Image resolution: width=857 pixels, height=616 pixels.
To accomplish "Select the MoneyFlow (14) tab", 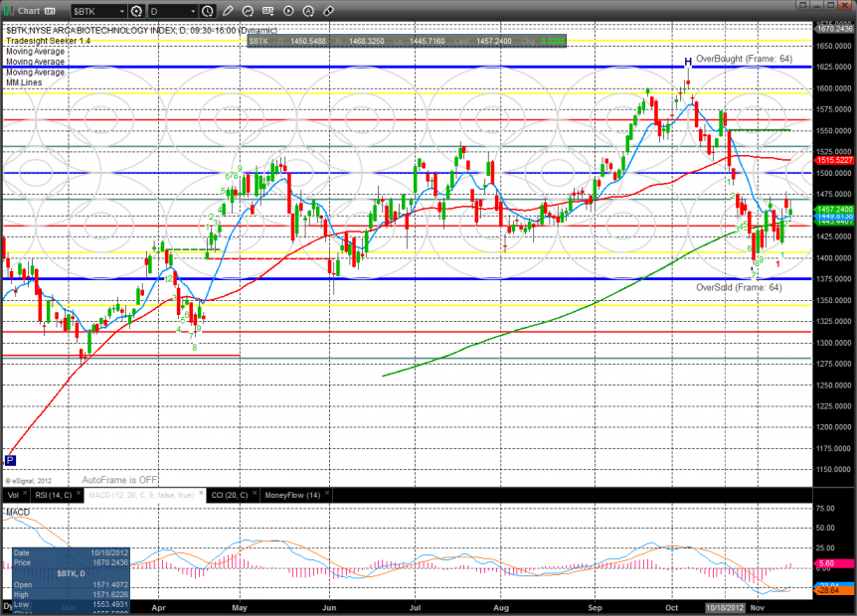I will tap(291, 495).
